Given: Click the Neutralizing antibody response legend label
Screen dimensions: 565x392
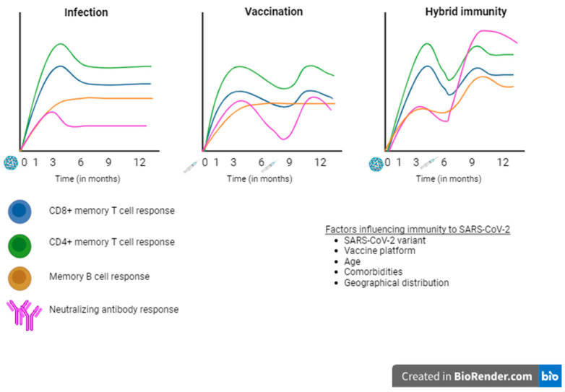Looking at the screenshot, I should click(114, 310).
